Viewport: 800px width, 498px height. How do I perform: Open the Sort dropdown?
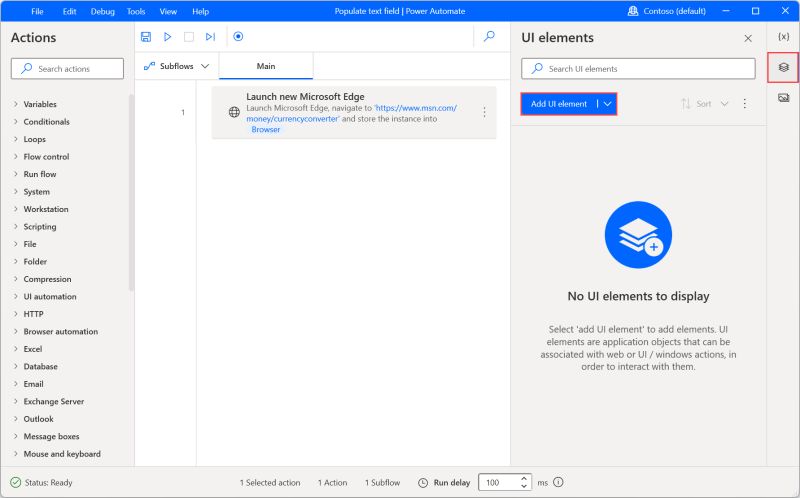pyautogui.click(x=705, y=104)
